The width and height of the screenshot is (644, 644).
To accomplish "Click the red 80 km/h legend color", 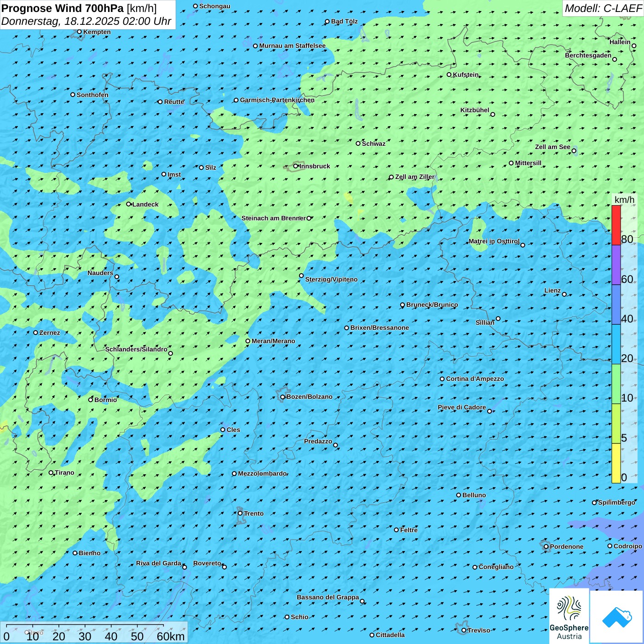I will (616, 225).
